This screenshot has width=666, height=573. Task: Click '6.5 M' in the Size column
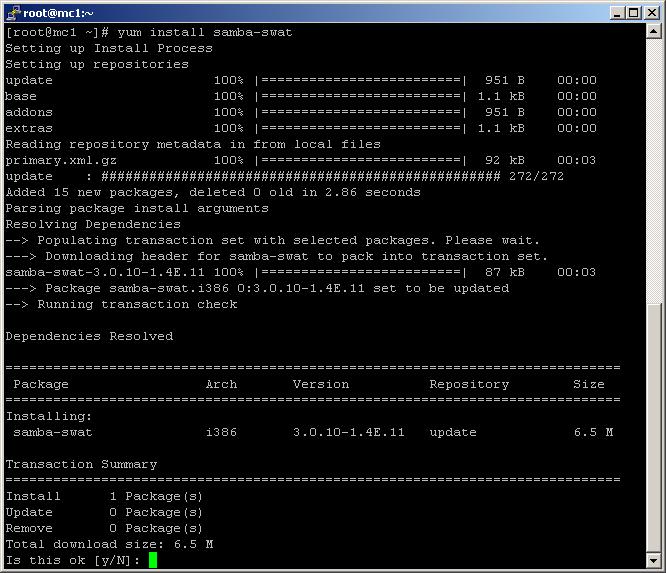(593, 432)
